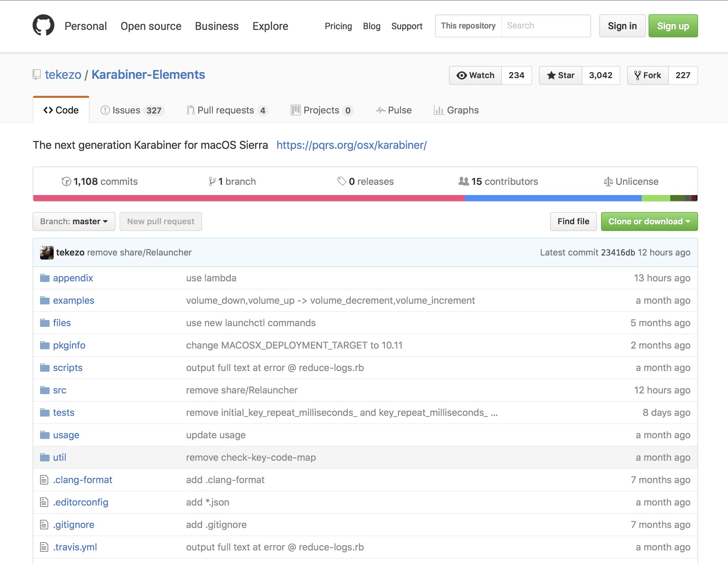The image size is (728, 564).
Task: Click the pink segment of the language bar
Action: [x=249, y=198]
